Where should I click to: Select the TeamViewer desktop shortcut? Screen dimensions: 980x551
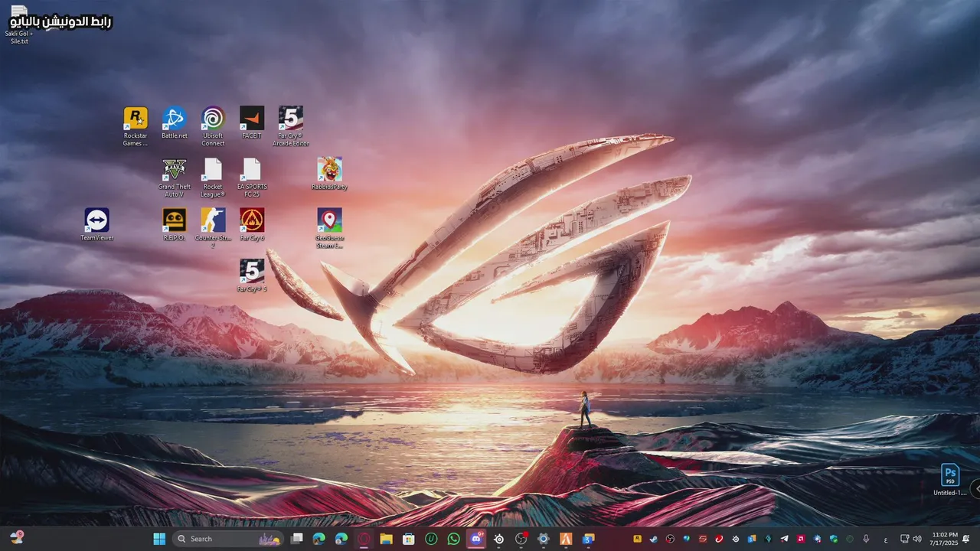(x=97, y=225)
